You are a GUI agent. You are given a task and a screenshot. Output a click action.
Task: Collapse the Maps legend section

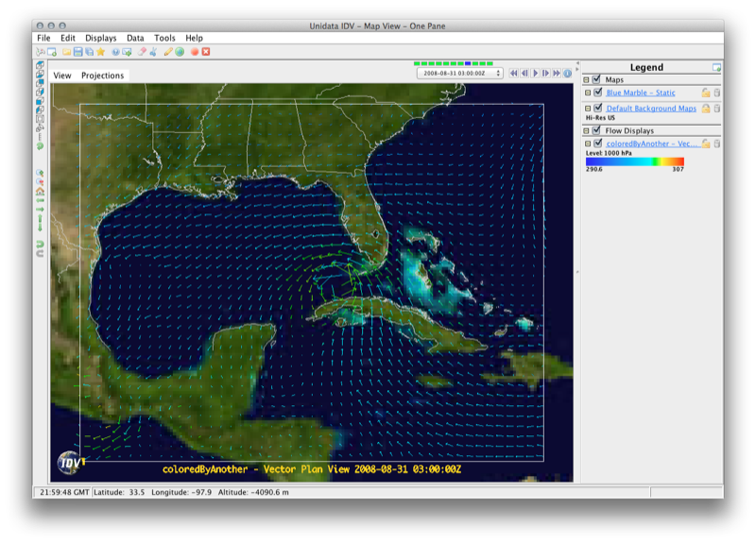point(585,80)
